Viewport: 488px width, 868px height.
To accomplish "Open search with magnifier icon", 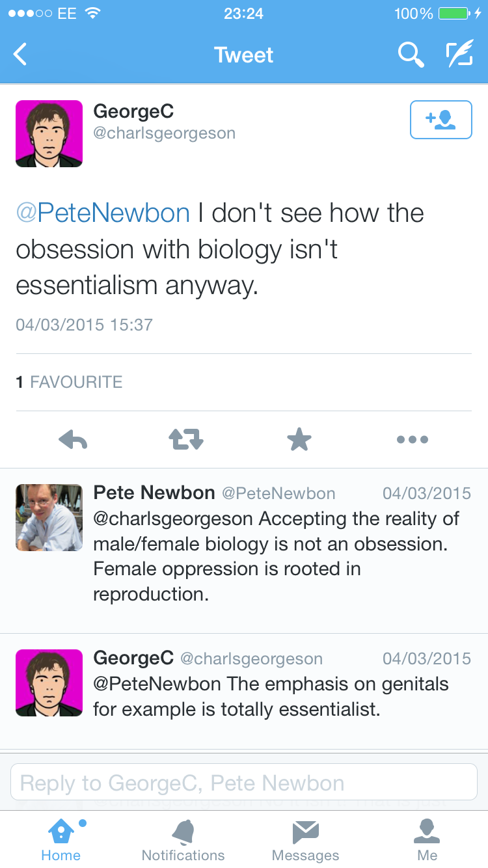I will point(411,55).
